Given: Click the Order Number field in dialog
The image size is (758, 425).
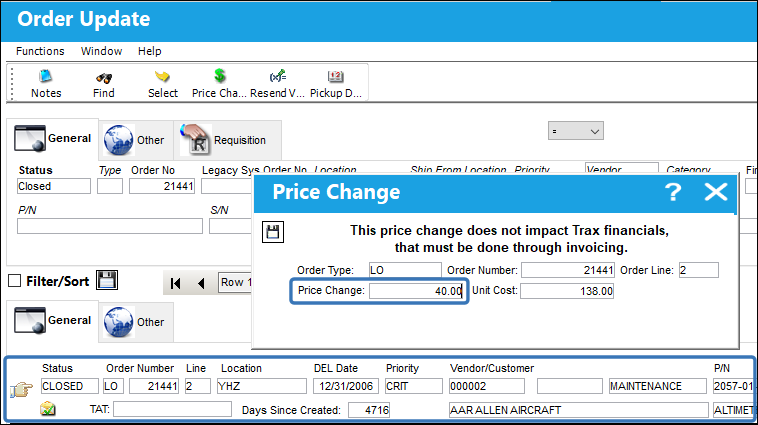Looking at the screenshot, I should 568,270.
